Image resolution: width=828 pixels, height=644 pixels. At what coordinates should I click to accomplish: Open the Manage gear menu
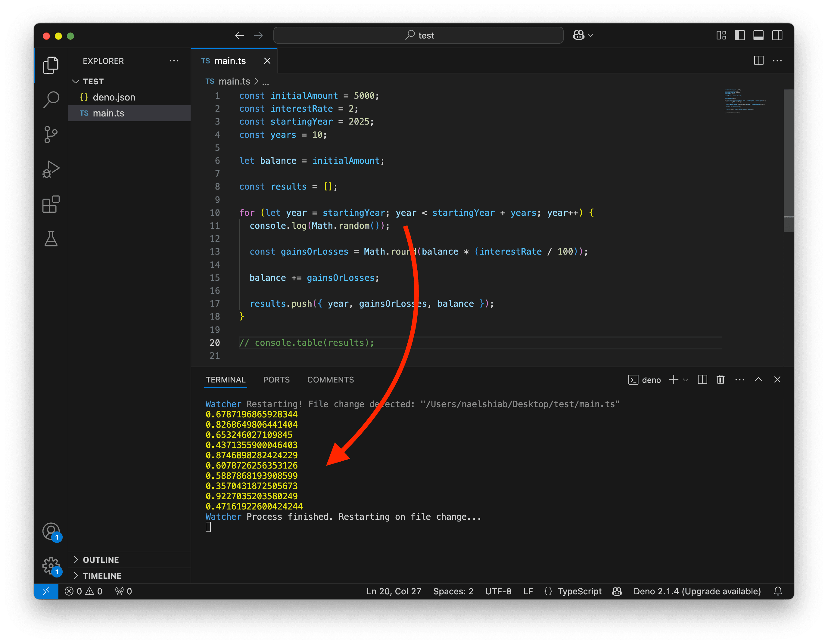click(51, 566)
